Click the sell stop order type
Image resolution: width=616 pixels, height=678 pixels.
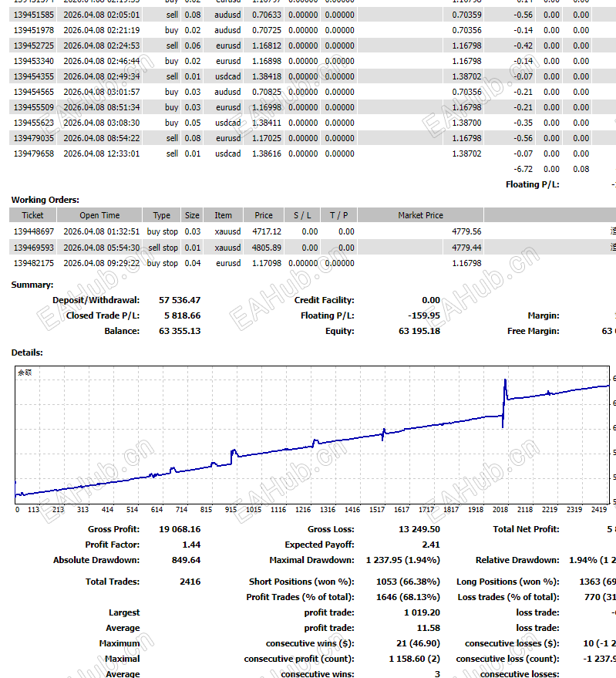click(163, 248)
